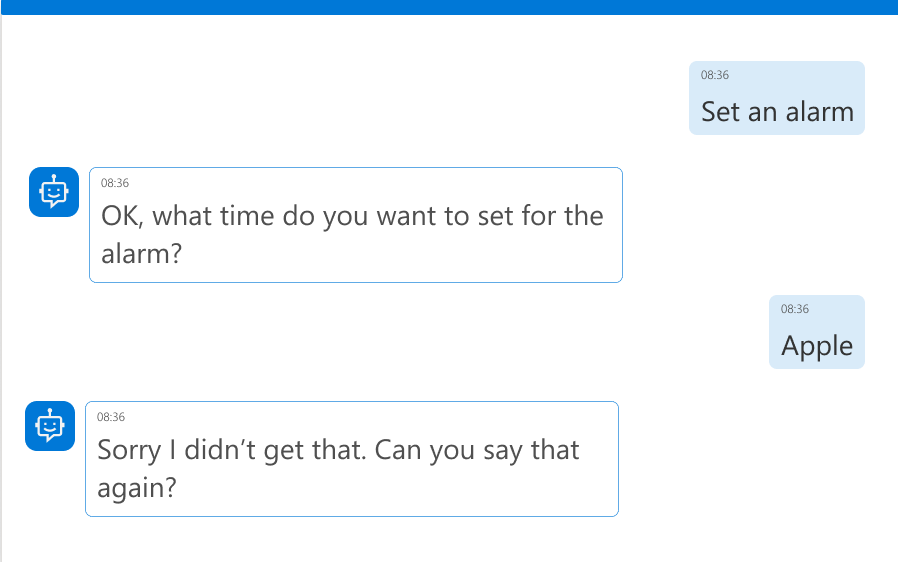Click the bot avatar beside the 'Sorry' reply
Image resolution: width=898 pixels, height=562 pixels.
49,426
